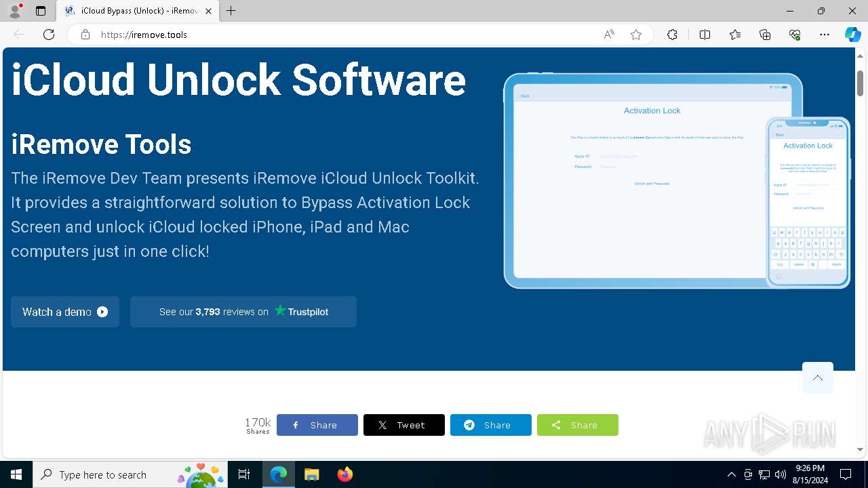Open the Collections icon
The width and height of the screenshot is (868, 488).
(x=765, y=35)
